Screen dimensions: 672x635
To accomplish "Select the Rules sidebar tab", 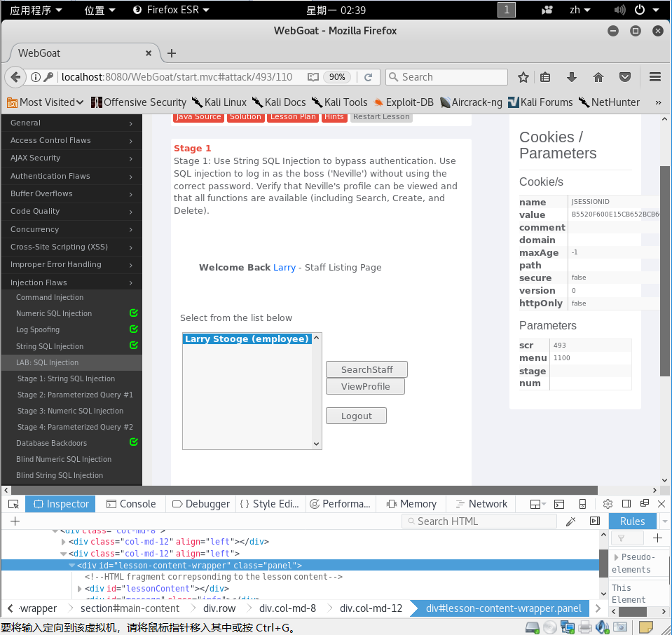I will tap(632, 521).
